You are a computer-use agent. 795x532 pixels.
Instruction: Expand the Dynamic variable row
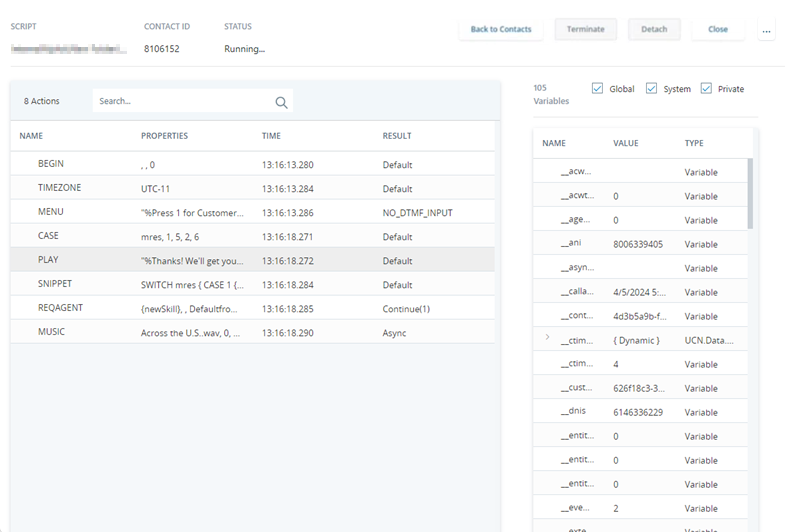(x=547, y=339)
